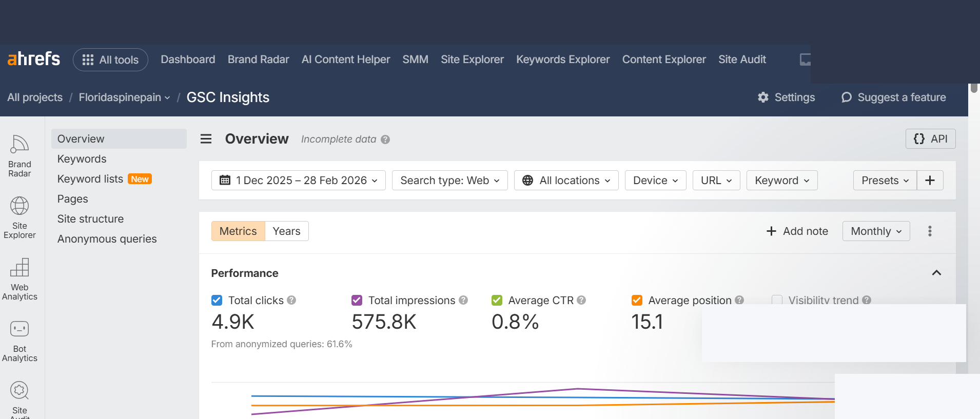
Task: Click 'From anonymized queries: 61.6%' text
Action: point(282,344)
